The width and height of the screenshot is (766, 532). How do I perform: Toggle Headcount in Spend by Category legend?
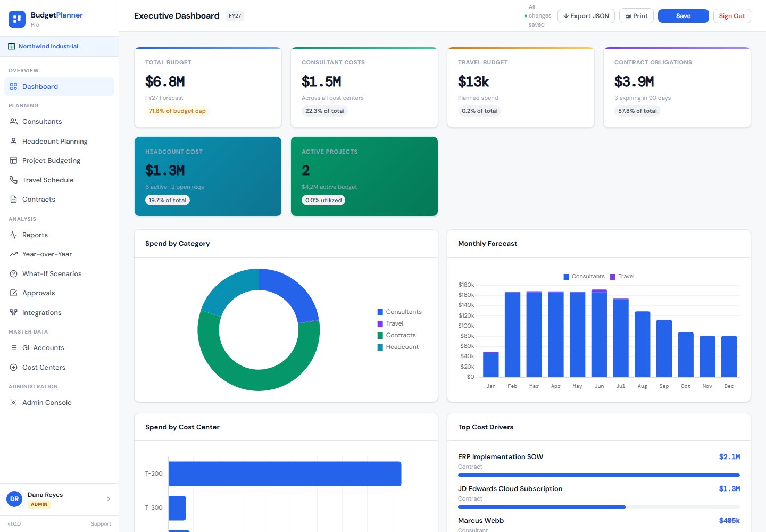pyautogui.click(x=398, y=347)
